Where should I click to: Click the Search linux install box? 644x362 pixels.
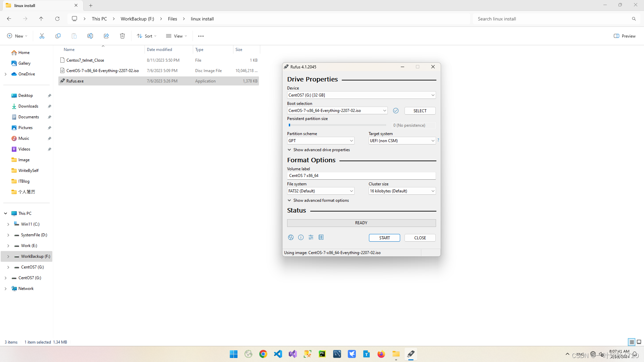click(x=552, y=19)
